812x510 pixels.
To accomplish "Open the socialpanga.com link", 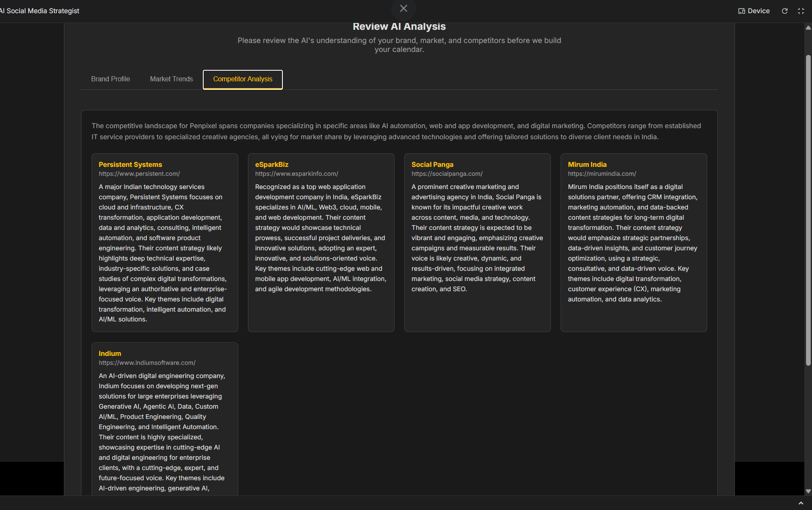I will (x=447, y=174).
